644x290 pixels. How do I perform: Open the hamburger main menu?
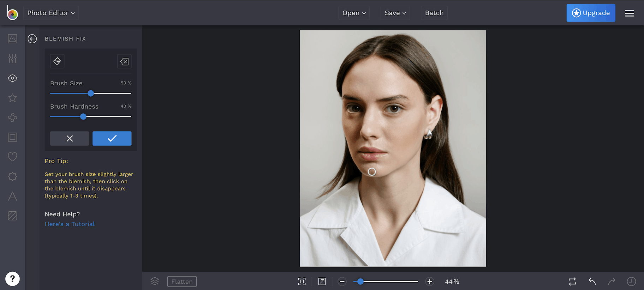click(x=630, y=13)
